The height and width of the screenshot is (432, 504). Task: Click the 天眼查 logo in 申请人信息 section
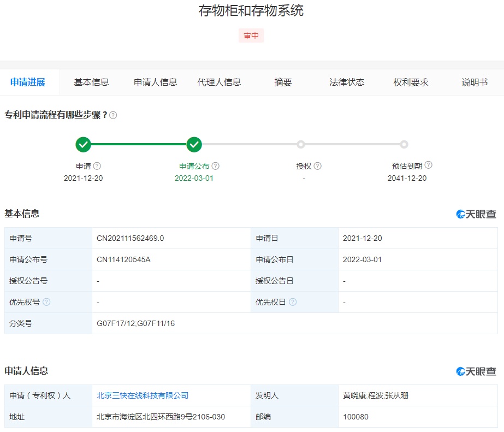pyautogui.click(x=476, y=371)
